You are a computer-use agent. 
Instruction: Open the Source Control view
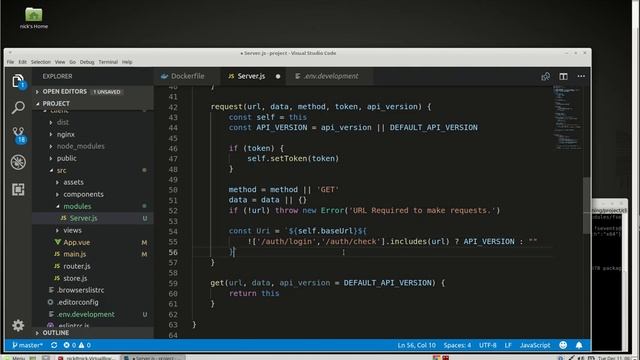pyautogui.click(x=18, y=135)
